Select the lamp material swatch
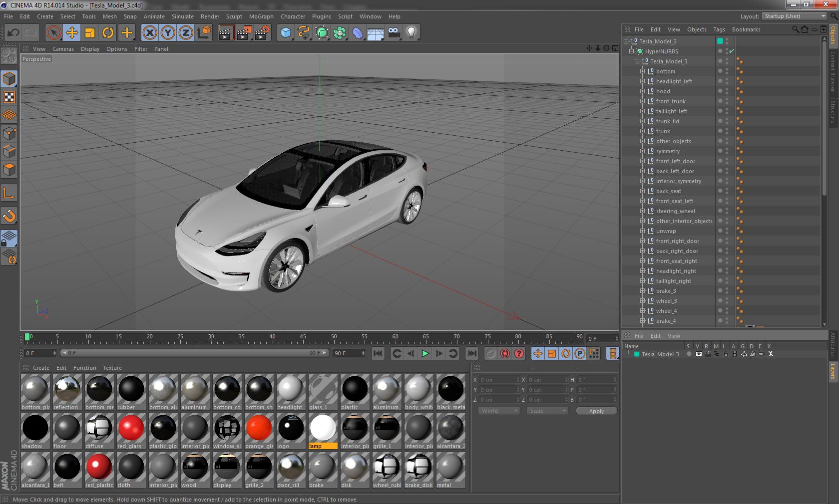Image resolution: width=839 pixels, height=504 pixels. click(x=323, y=432)
